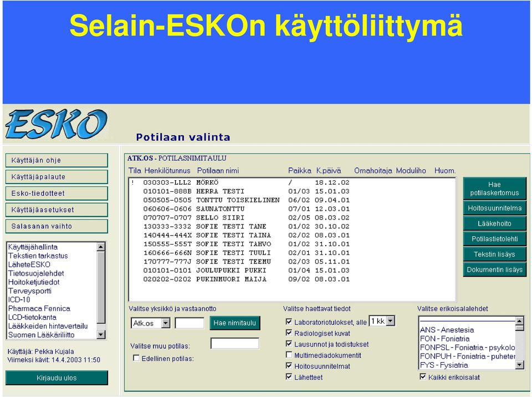Open Käyttäjäasetukset user settings

(57, 210)
